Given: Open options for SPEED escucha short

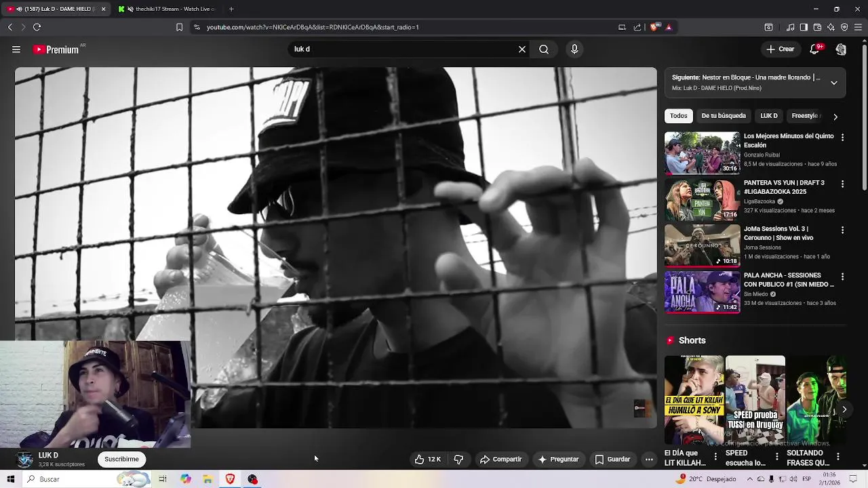Looking at the screenshot, I should (x=776, y=457).
